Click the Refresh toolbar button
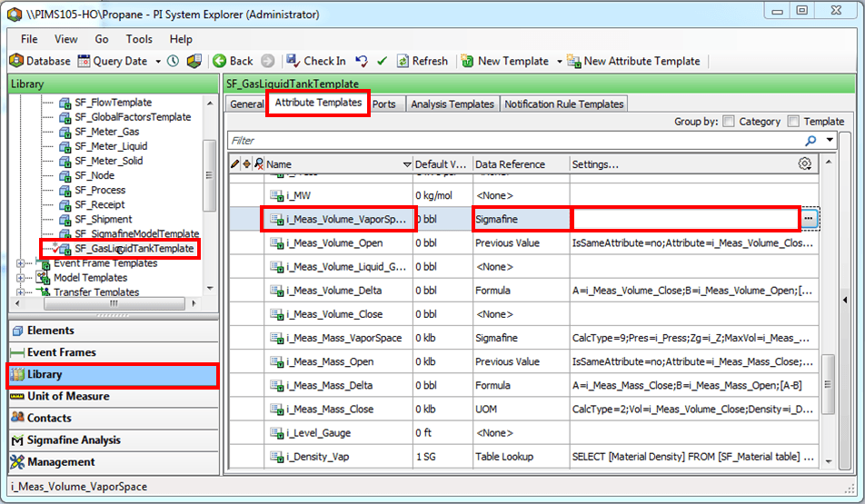Viewport: 865px width, 504px height. coord(422,61)
